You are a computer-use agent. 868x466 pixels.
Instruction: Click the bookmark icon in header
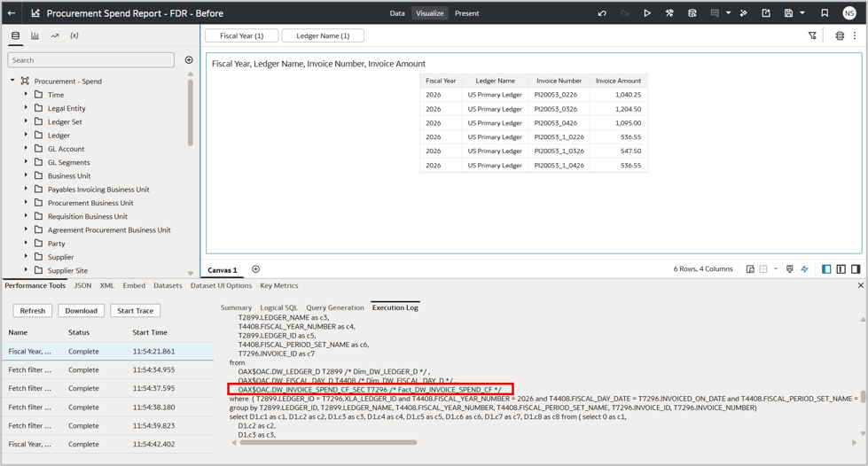825,13
